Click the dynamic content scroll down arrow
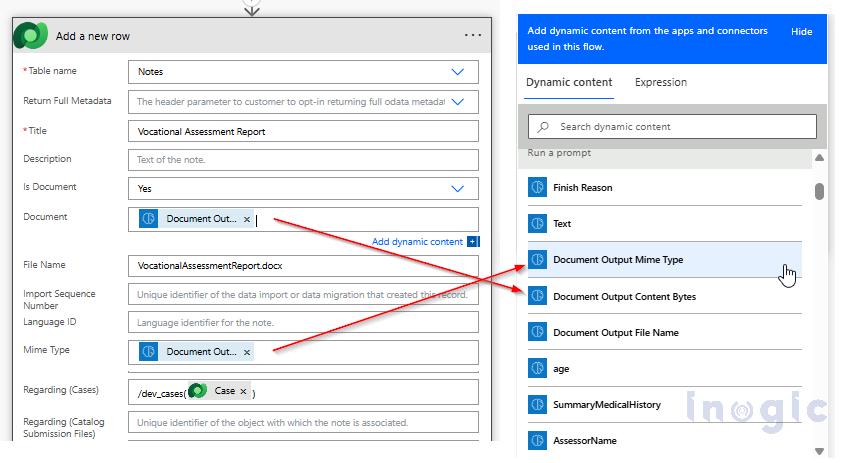This screenshot has width=844, height=463. click(819, 451)
